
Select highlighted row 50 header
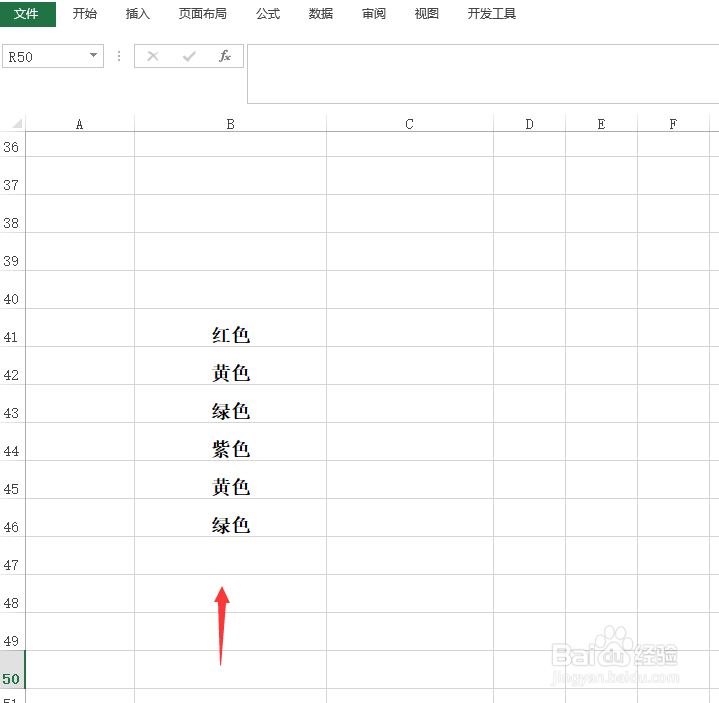tap(12, 670)
